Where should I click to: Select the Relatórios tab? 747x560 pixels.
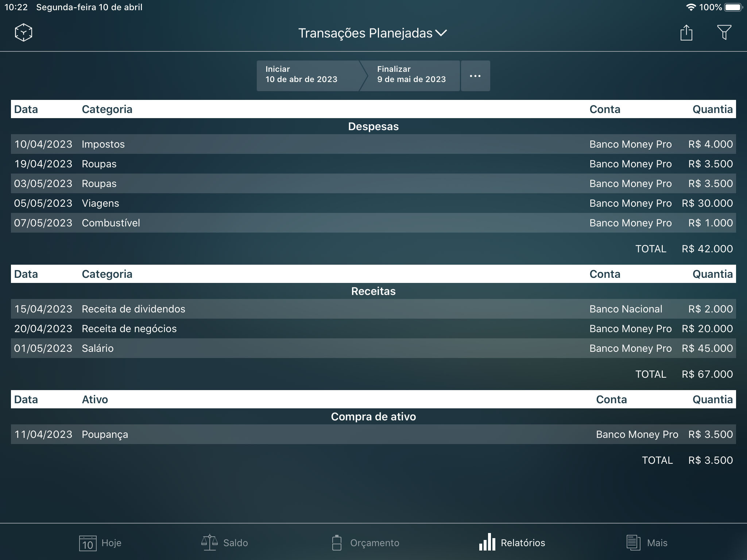[512, 543]
